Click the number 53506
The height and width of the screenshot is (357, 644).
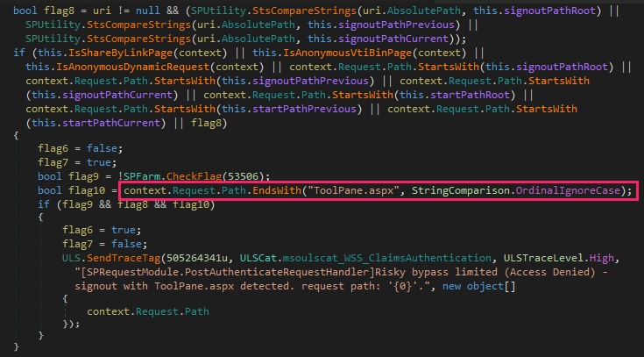click(244, 177)
